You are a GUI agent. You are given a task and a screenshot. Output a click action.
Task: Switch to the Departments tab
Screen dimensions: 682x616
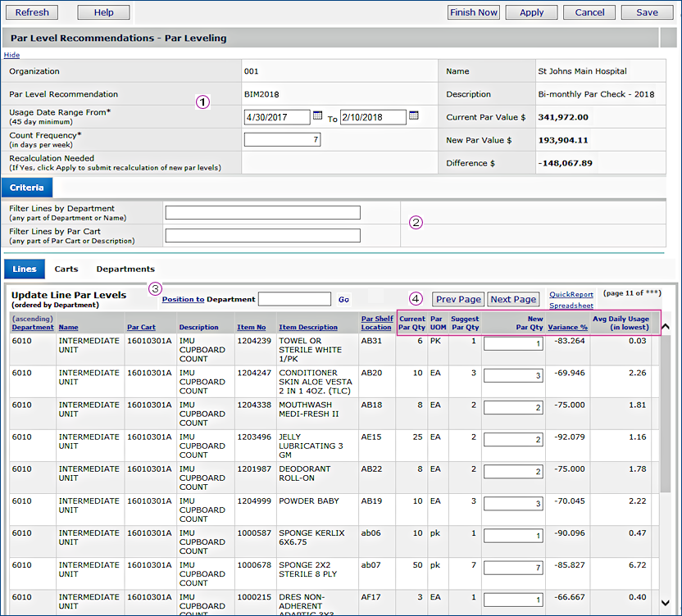click(x=125, y=269)
